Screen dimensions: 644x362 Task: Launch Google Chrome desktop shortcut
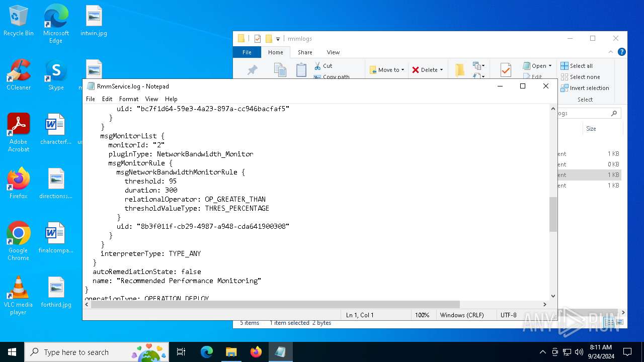[19, 241]
